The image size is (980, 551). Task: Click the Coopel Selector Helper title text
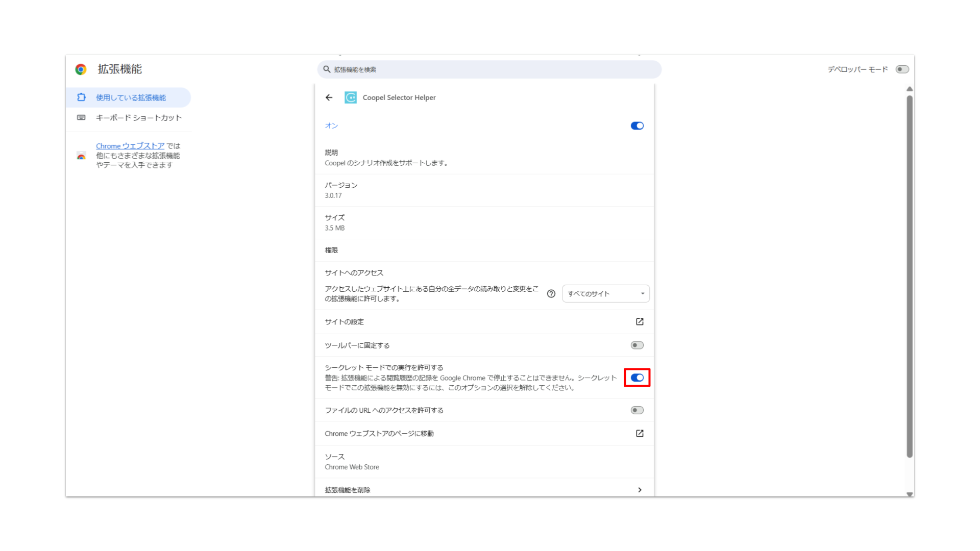pos(399,97)
